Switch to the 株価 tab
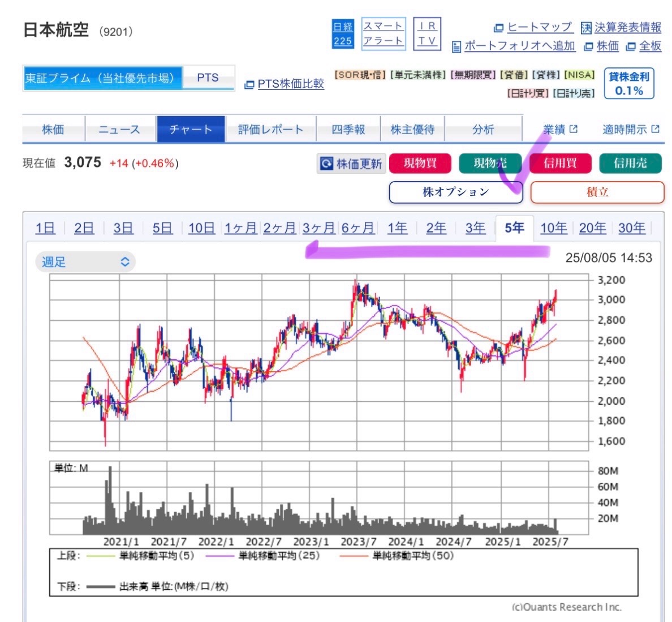The height and width of the screenshot is (622, 672). pyautogui.click(x=53, y=129)
